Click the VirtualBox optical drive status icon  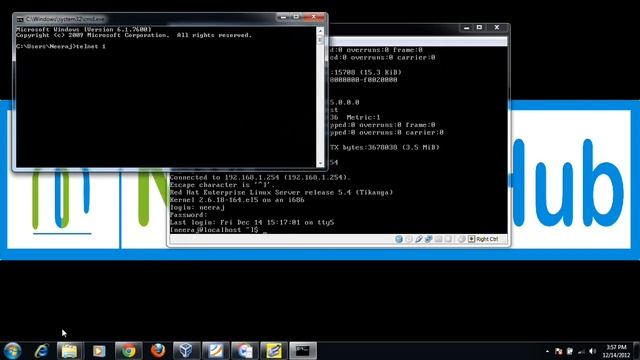409,239
